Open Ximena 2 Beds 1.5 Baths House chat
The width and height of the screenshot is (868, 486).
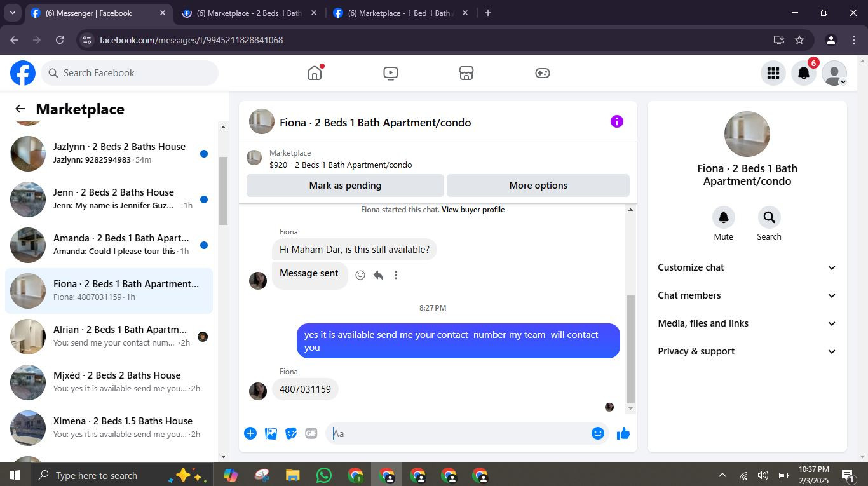click(x=109, y=428)
